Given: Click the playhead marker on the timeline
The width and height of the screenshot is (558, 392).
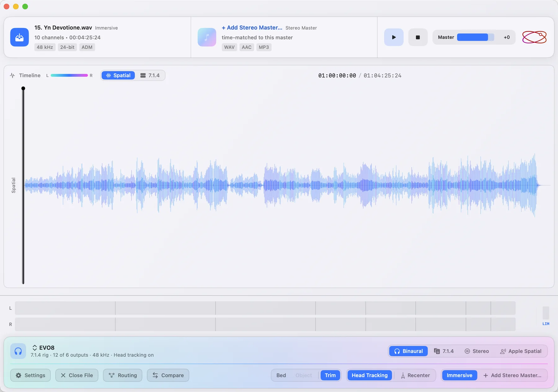Looking at the screenshot, I should pyautogui.click(x=23, y=88).
